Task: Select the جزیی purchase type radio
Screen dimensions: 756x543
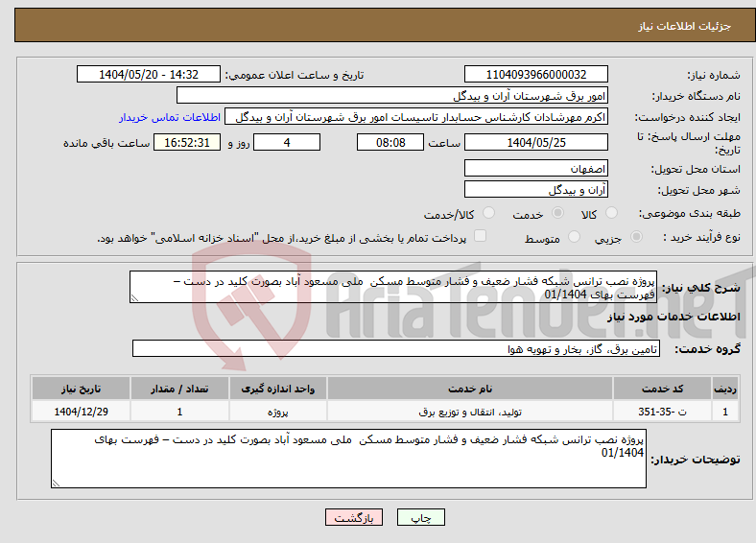Action: pyautogui.click(x=636, y=237)
